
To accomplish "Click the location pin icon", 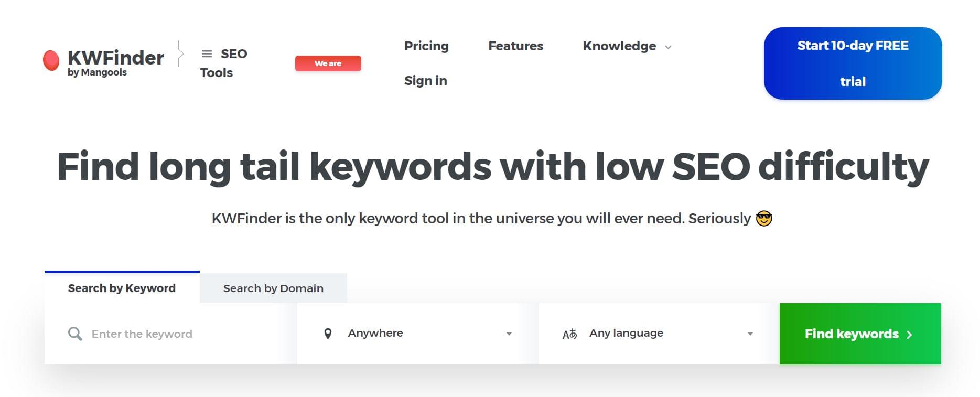I will 328,334.
